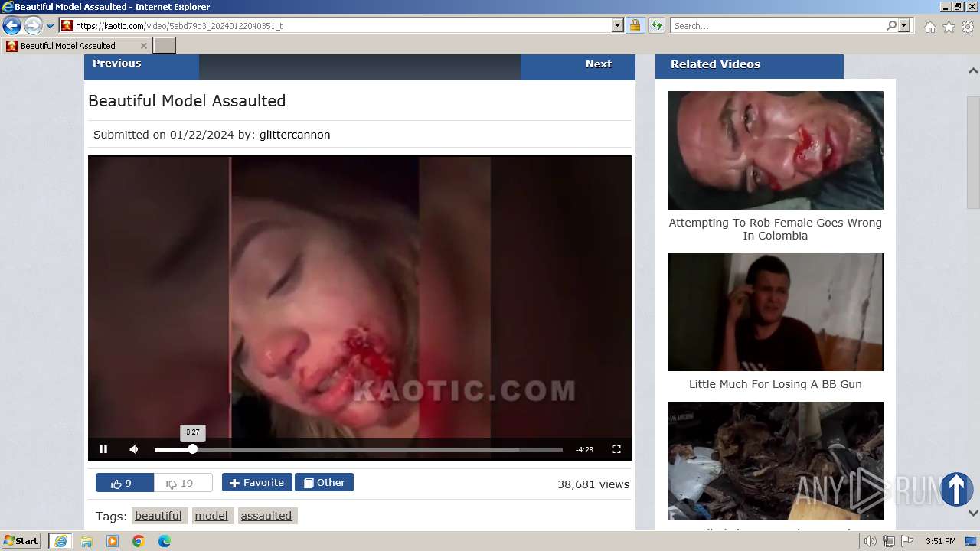Click the 38,681 views count
Image resolution: width=980 pixels, height=551 pixels.
[x=593, y=484]
